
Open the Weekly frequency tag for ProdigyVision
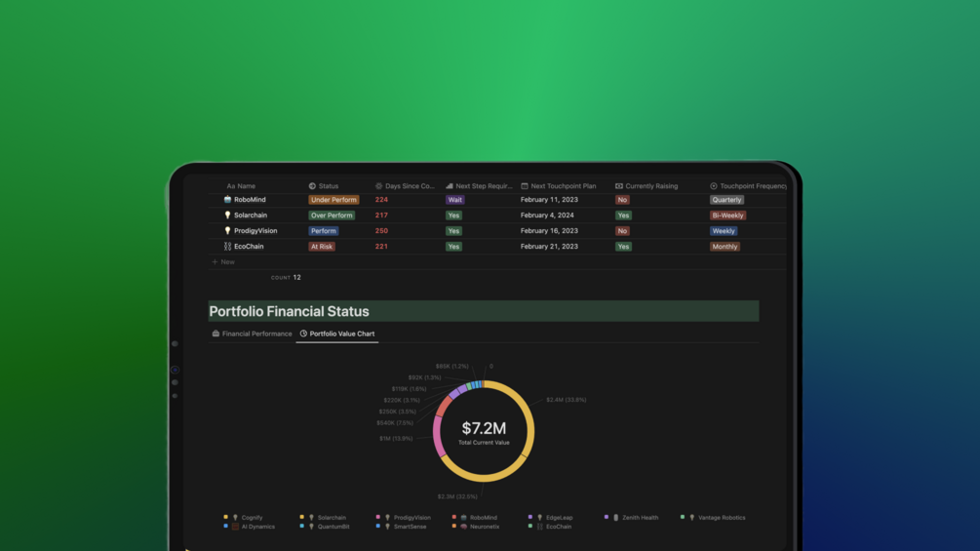[x=724, y=231]
